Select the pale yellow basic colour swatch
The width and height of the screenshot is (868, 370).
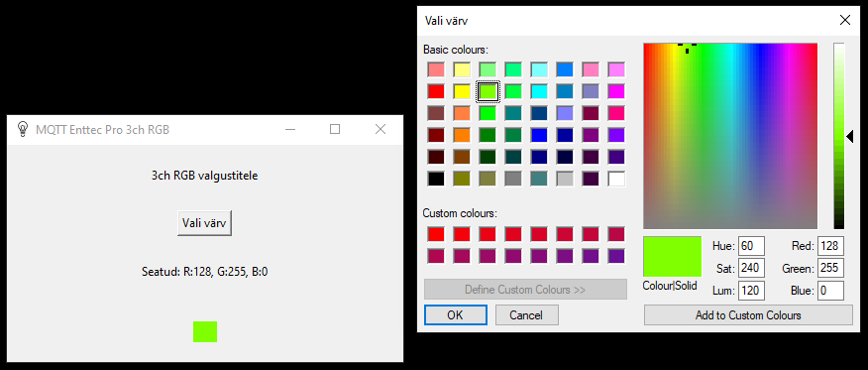[462, 69]
